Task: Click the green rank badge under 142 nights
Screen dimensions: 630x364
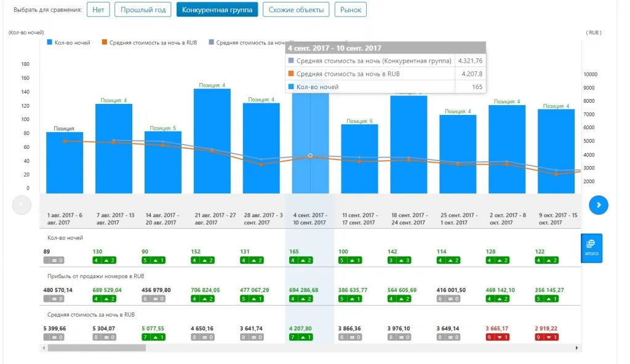Action: pyautogui.click(x=399, y=260)
